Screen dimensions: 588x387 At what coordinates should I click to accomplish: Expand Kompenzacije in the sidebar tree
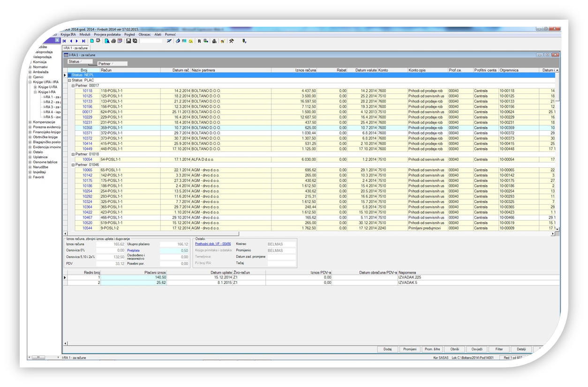tap(30, 122)
